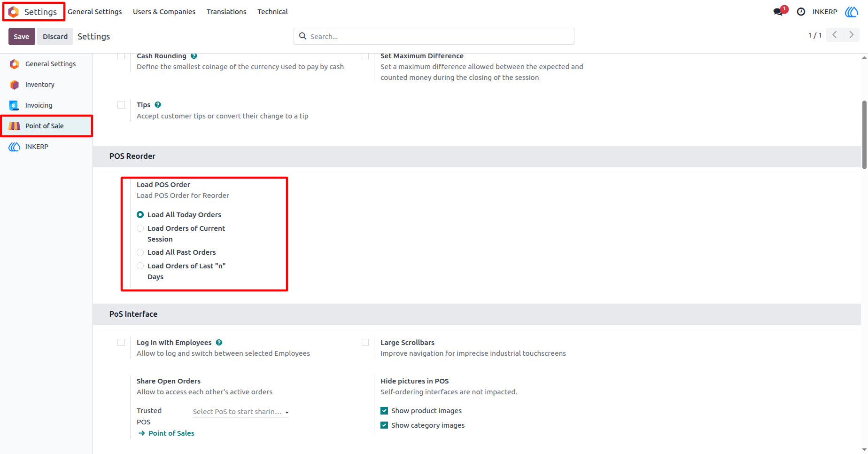
Task: Click the Inventory sidebar icon
Action: (x=15, y=85)
